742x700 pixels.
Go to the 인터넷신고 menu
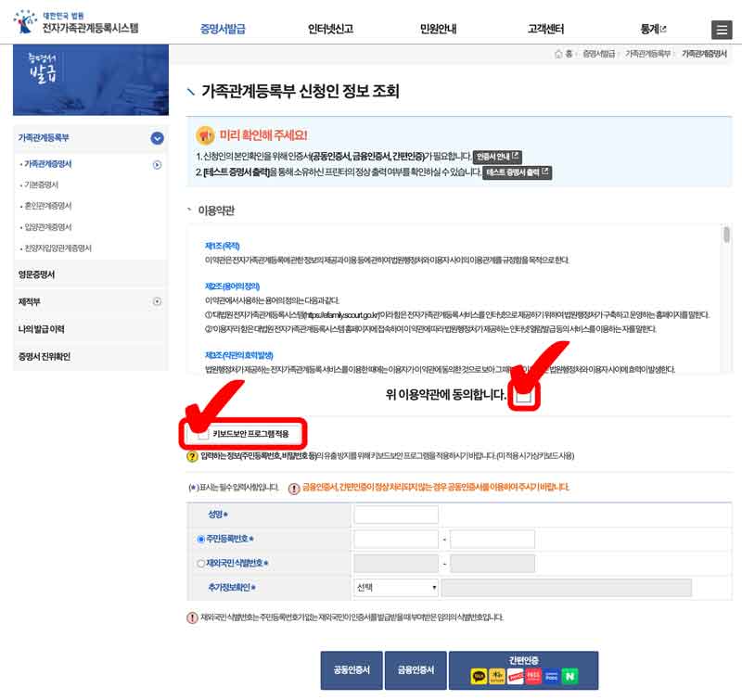point(332,29)
